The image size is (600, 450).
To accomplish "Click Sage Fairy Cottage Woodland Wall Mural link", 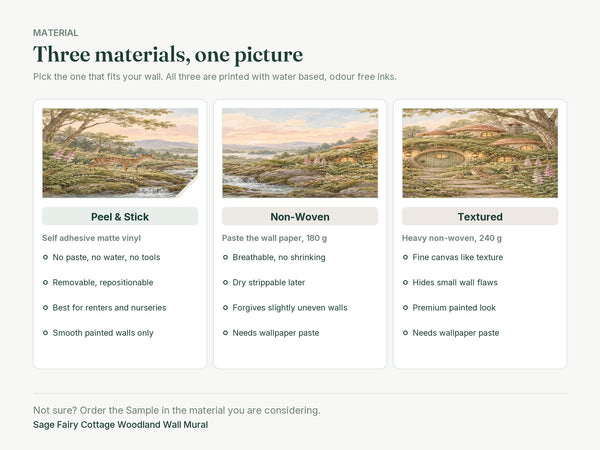I will click(121, 425).
